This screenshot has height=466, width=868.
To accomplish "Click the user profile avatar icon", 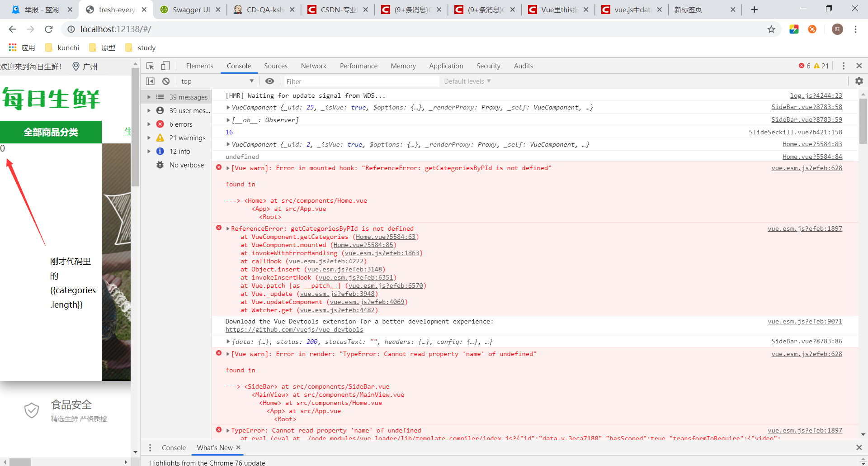I will [x=837, y=29].
